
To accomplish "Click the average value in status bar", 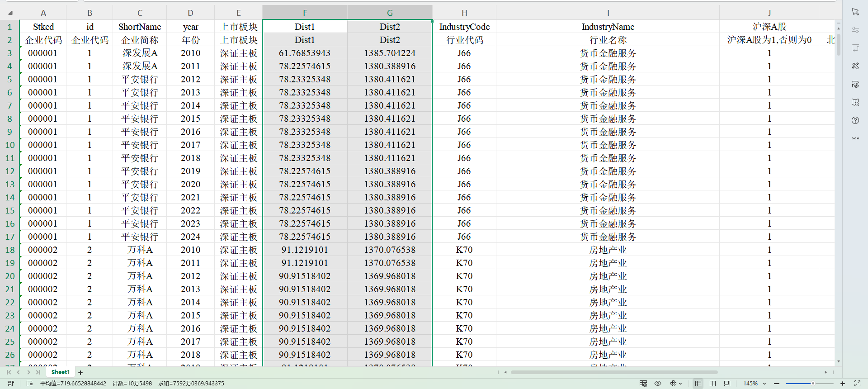I will (73, 384).
